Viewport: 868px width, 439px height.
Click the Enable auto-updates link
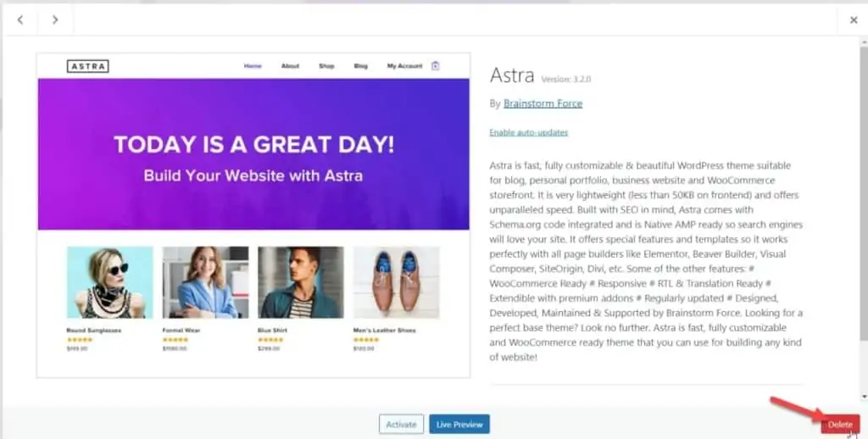point(529,132)
